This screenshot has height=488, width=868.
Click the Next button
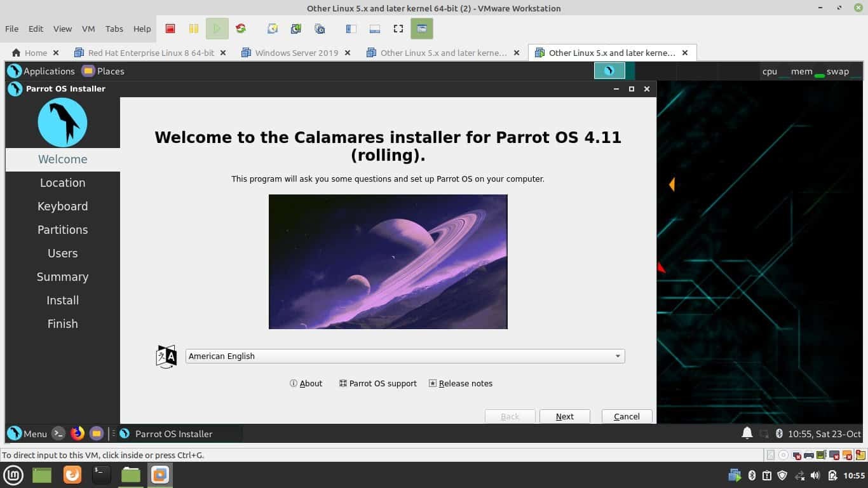pyautogui.click(x=565, y=416)
